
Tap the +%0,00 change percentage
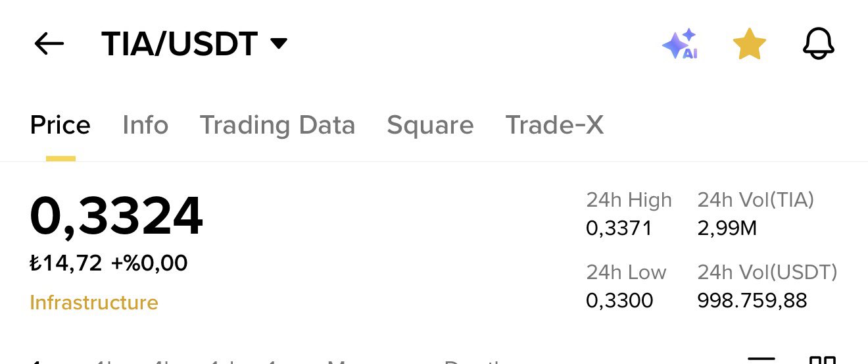[x=149, y=263]
